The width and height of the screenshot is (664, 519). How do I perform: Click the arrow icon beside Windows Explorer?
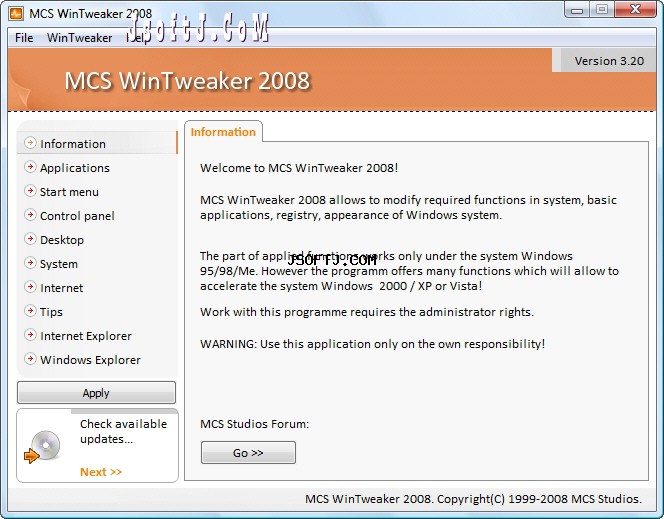pyautogui.click(x=30, y=359)
